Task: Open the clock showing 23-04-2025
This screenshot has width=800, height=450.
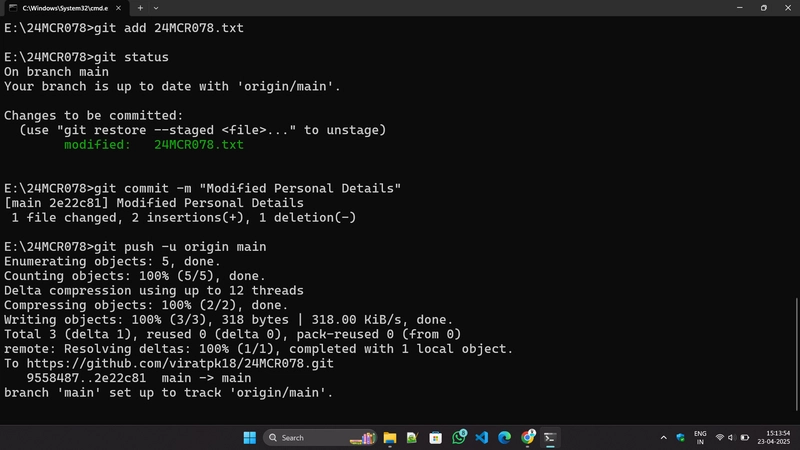Action: point(773,438)
